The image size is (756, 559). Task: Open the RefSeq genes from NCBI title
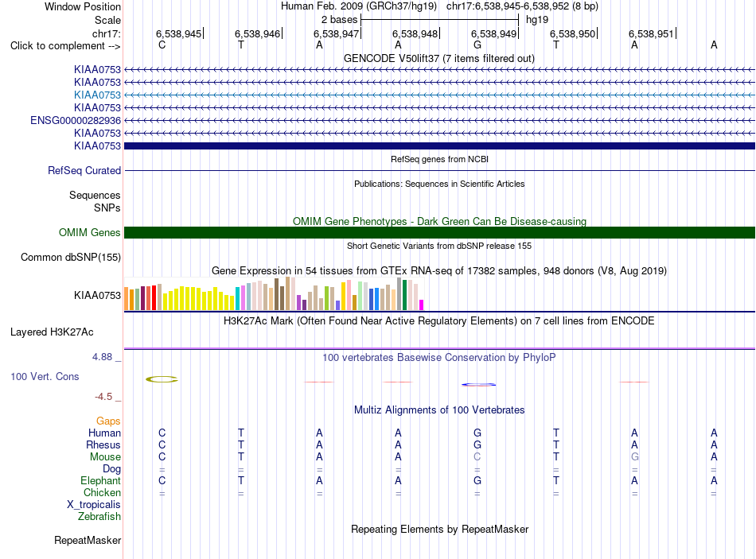pos(439,159)
